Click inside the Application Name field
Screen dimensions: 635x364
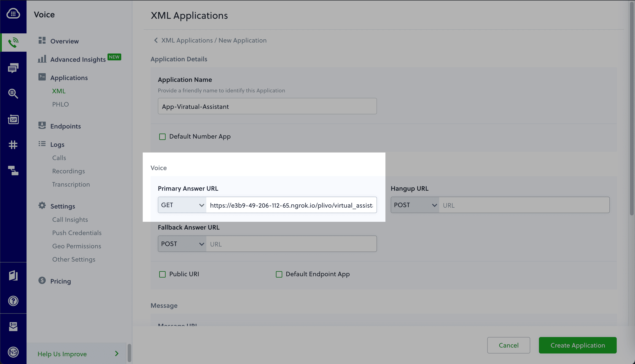pyautogui.click(x=267, y=106)
